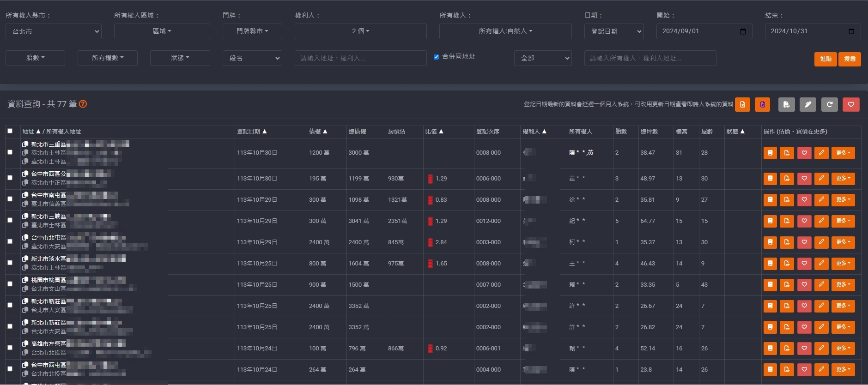Image resolution: width=868 pixels, height=385 pixels.
Task: Sort table by 登記日期 column header
Action: [x=252, y=132]
